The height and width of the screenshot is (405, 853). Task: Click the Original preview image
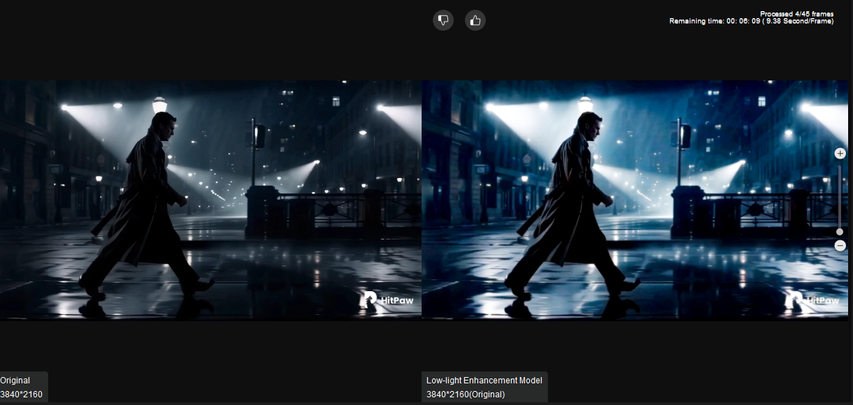[x=211, y=200]
